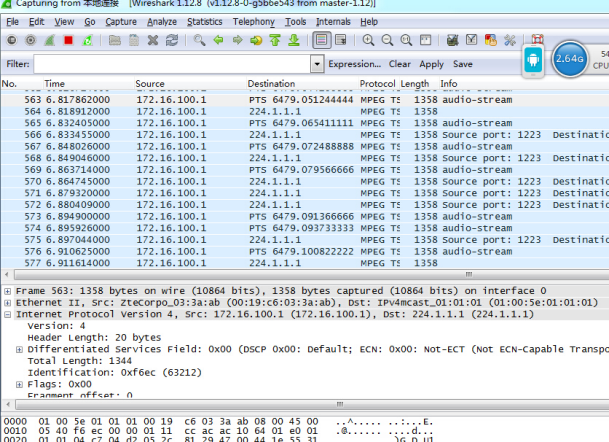Open the View menu
The height and width of the screenshot is (442, 609).
click(x=64, y=22)
